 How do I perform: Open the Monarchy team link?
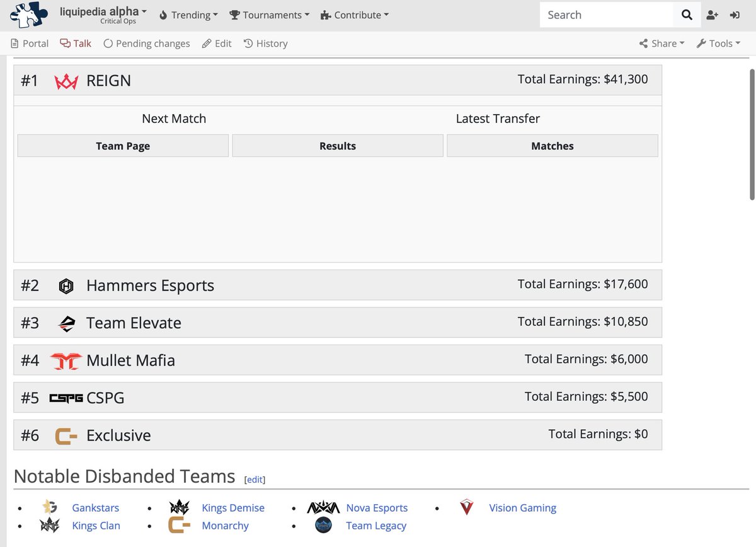point(225,526)
